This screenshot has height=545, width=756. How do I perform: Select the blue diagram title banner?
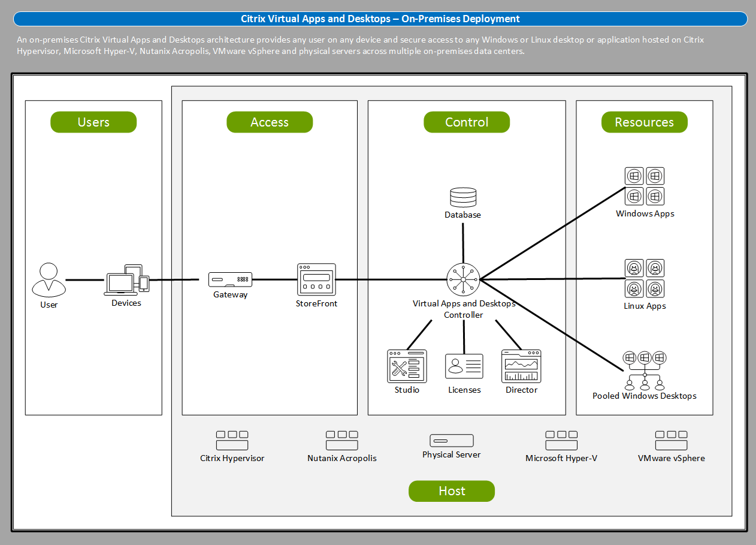380,19
